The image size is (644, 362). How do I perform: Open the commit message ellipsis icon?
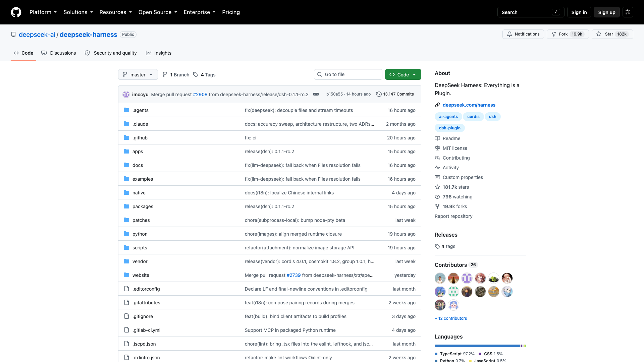click(x=316, y=94)
